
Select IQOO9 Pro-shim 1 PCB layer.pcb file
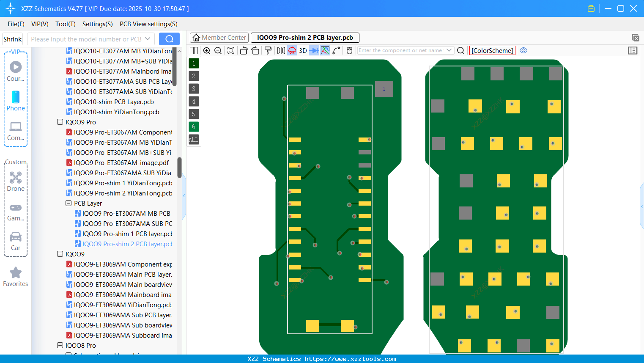(127, 234)
